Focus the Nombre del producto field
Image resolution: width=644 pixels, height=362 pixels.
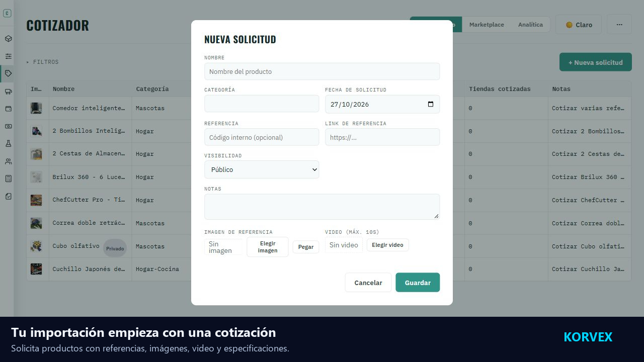322,71
